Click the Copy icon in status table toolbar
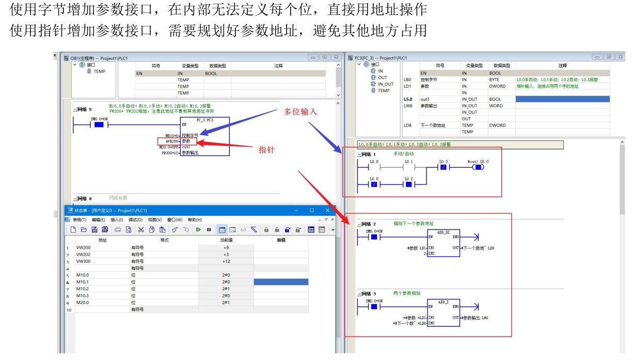This screenshot has width=634, height=364. (152, 230)
